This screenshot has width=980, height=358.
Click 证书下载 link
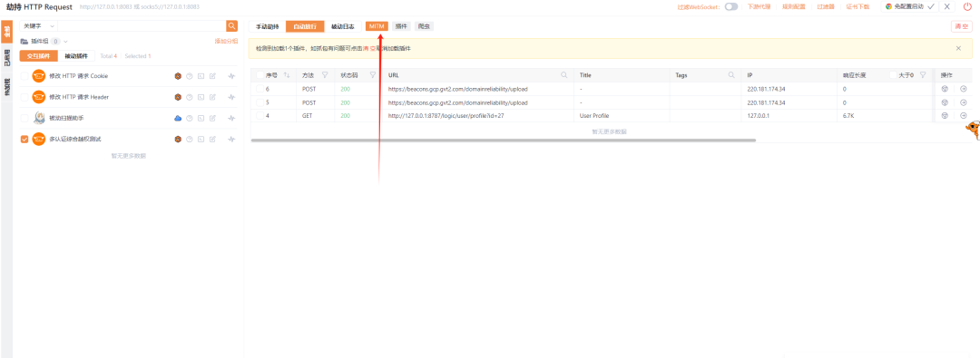pyautogui.click(x=857, y=6)
